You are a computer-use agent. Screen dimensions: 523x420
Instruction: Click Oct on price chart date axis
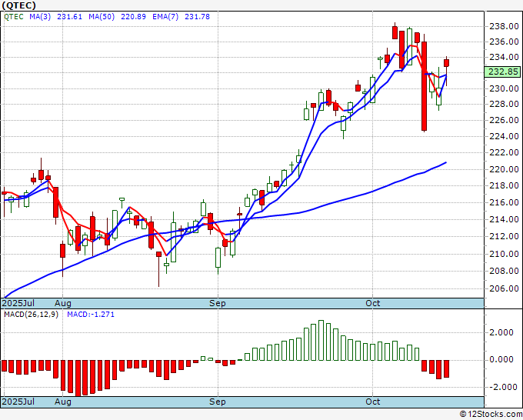(x=372, y=303)
